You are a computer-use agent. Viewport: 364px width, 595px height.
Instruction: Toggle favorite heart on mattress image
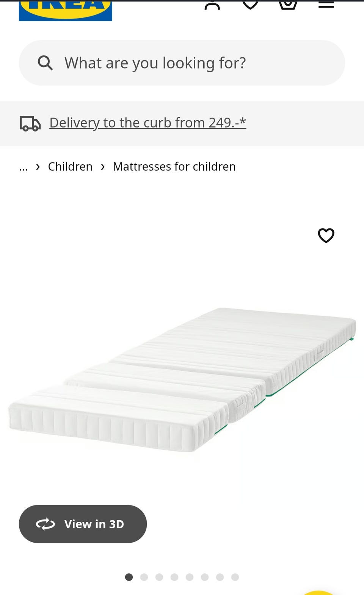[x=326, y=235]
